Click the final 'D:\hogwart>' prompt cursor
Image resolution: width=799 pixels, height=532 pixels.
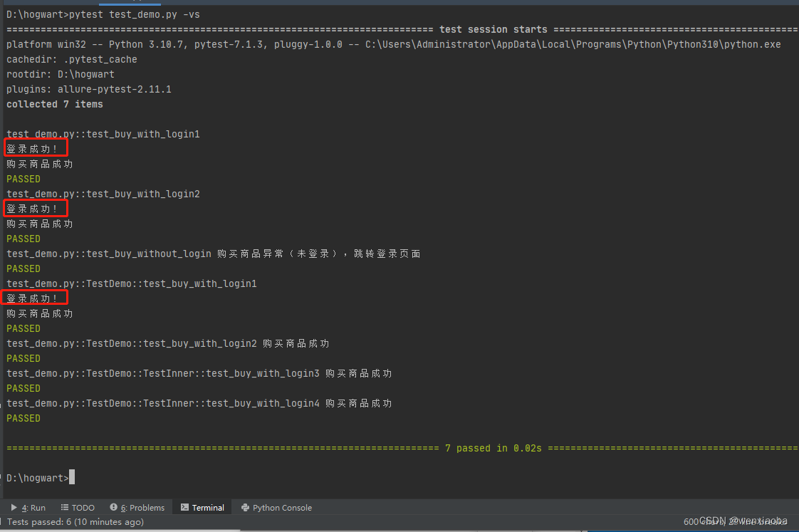pyautogui.click(x=72, y=477)
